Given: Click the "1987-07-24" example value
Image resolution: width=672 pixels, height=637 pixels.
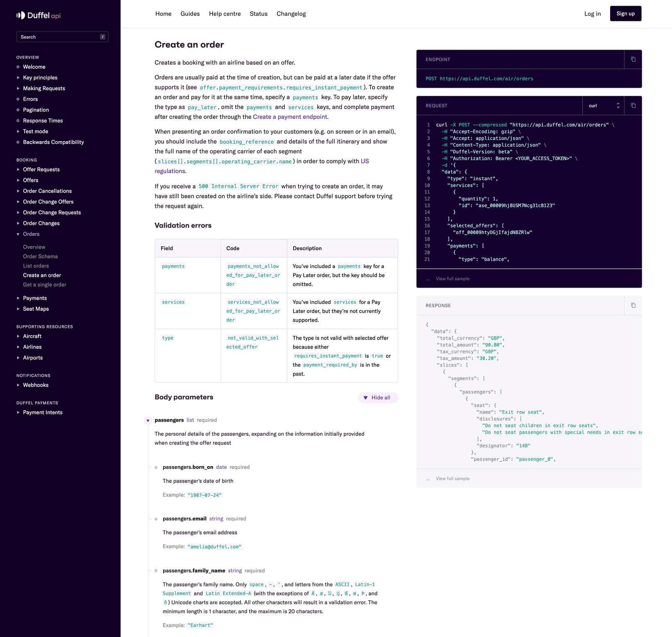Looking at the screenshot, I should coord(204,495).
